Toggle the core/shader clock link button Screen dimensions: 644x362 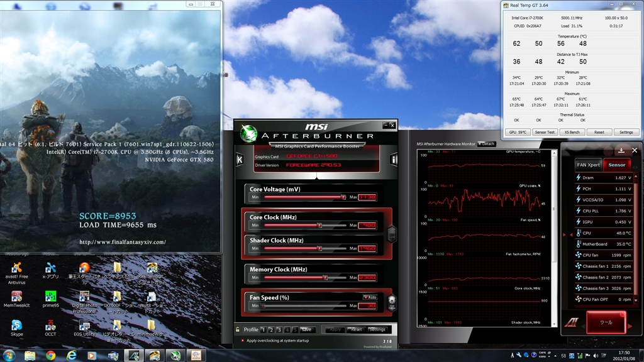392,234
